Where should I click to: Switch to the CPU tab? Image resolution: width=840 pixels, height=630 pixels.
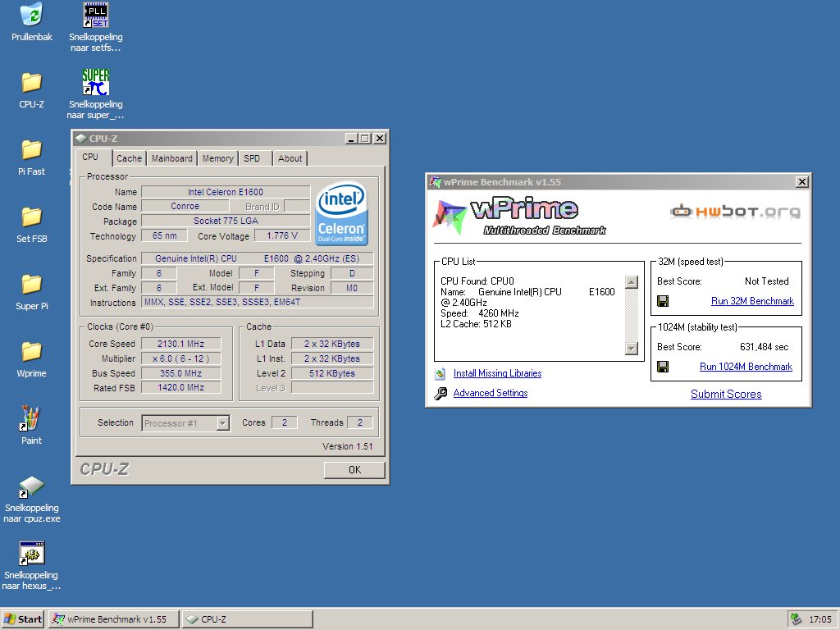[90, 157]
